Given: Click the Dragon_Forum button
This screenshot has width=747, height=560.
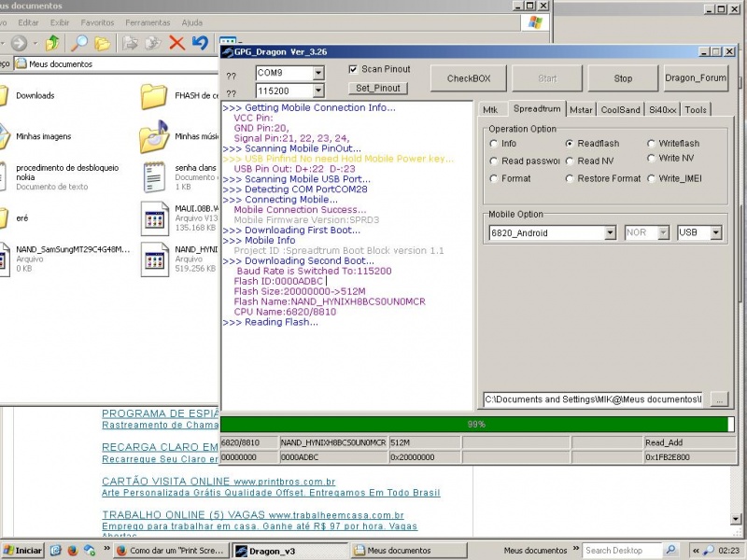Looking at the screenshot, I should 696,78.
